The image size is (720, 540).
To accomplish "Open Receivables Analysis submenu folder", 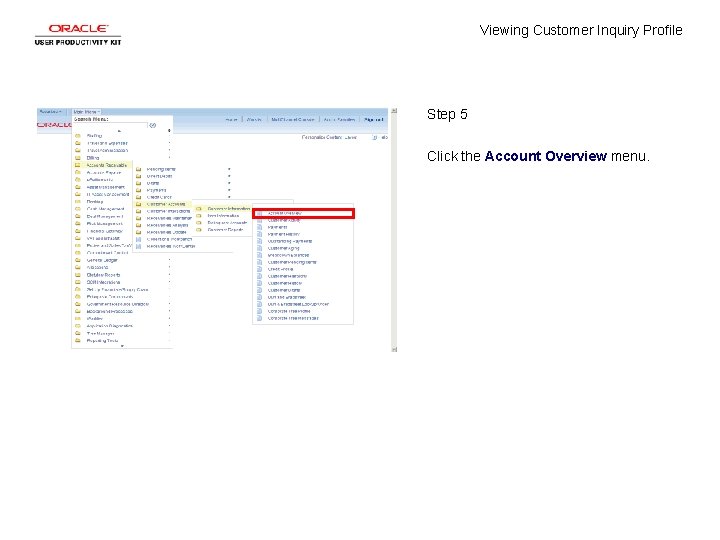I will tap(168, 225).
